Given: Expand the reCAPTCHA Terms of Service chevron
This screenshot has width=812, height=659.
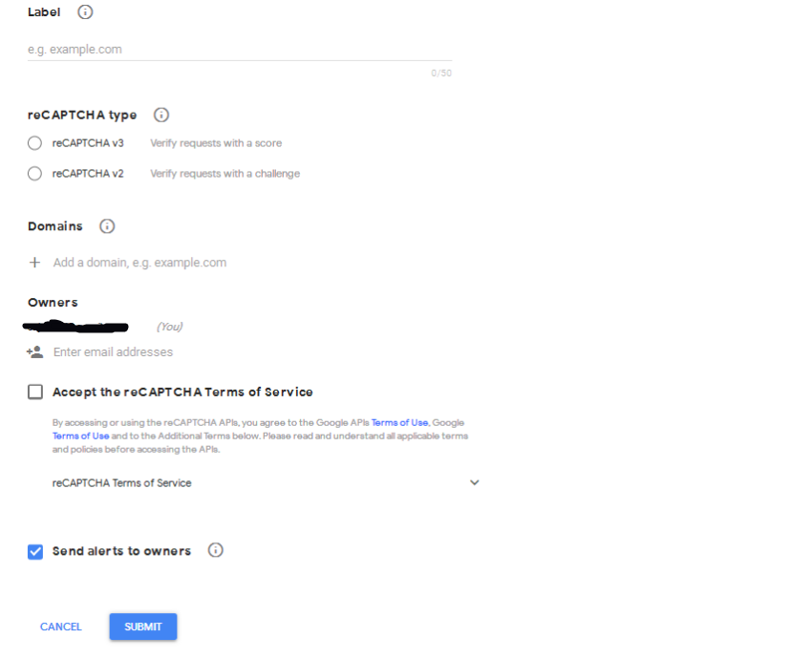Looking at the screenshot, I should click(475, 483).
